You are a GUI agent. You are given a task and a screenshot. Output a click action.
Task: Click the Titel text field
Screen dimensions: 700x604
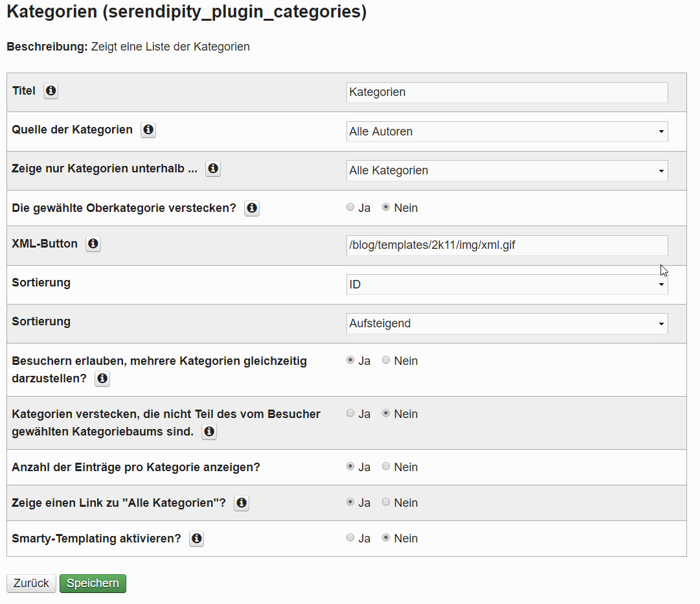pyautogui.click(x=506, y=92)
